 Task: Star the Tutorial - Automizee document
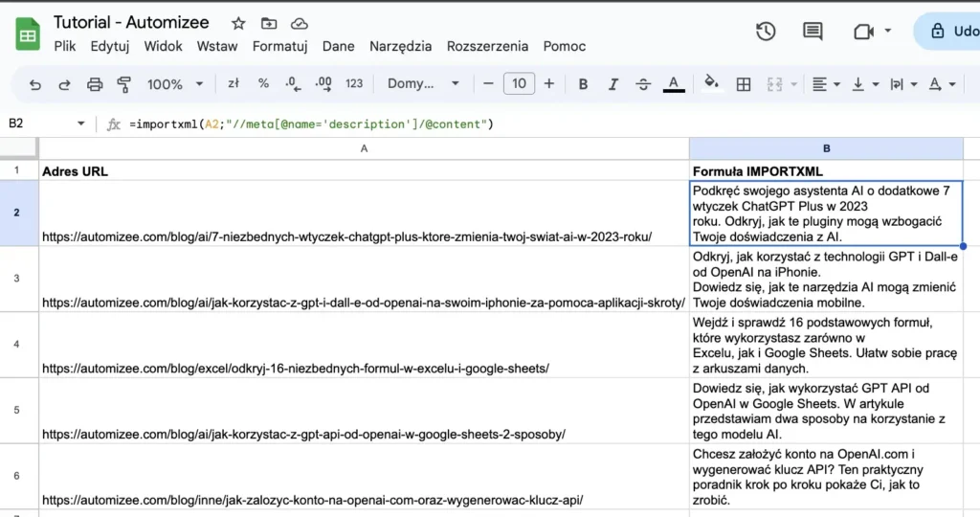[238, 24]
